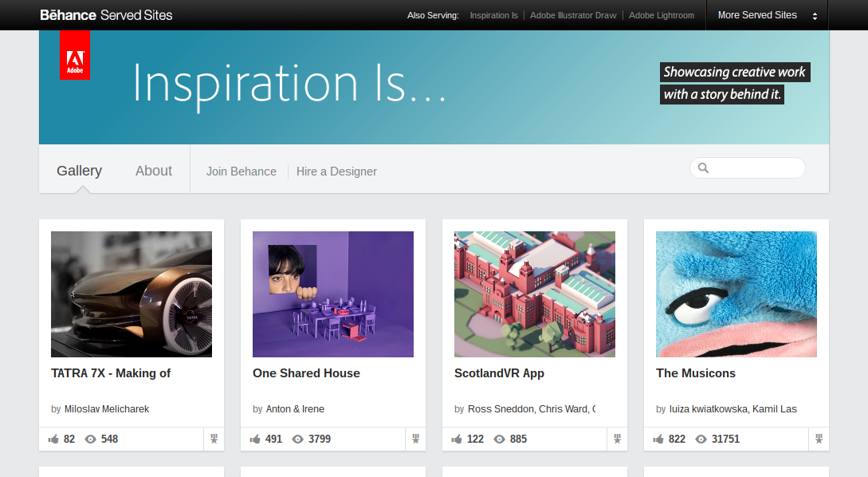Open the TATRA 7X car thumbnail
This screenshot has width=868, height=477.
pos(132,294)
